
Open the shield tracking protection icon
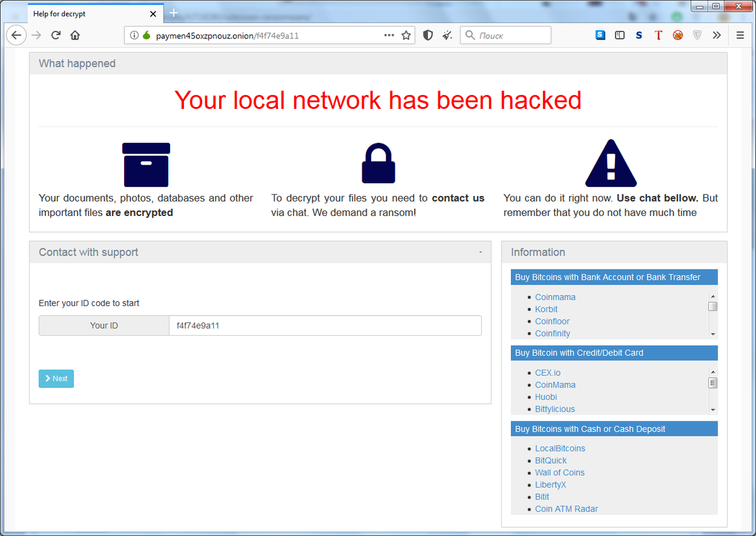tap(428, 35)
